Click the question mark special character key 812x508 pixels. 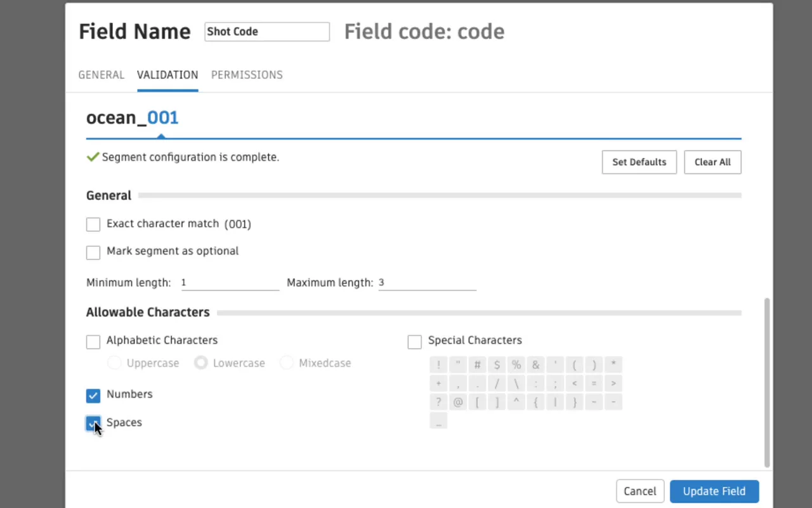[438, 402]
